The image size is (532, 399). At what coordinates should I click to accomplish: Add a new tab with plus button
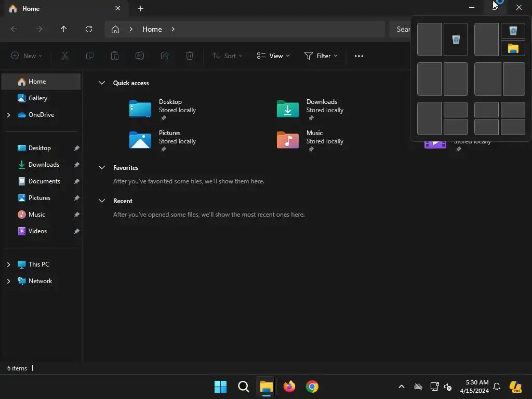pos(140,8)
